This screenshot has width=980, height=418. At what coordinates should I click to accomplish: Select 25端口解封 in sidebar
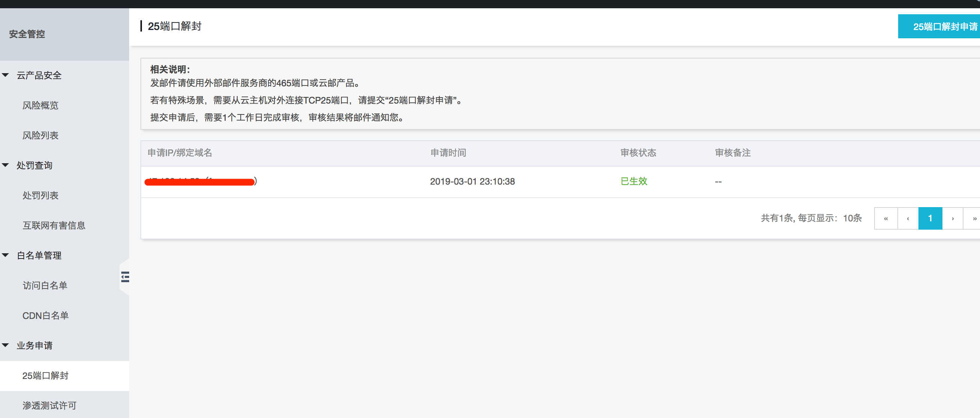click(45, 376)
